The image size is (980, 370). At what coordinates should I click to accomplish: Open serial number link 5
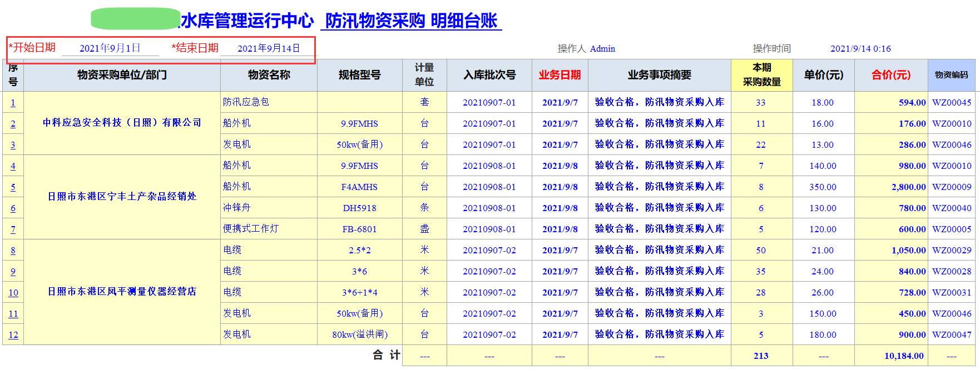point(13,187)
